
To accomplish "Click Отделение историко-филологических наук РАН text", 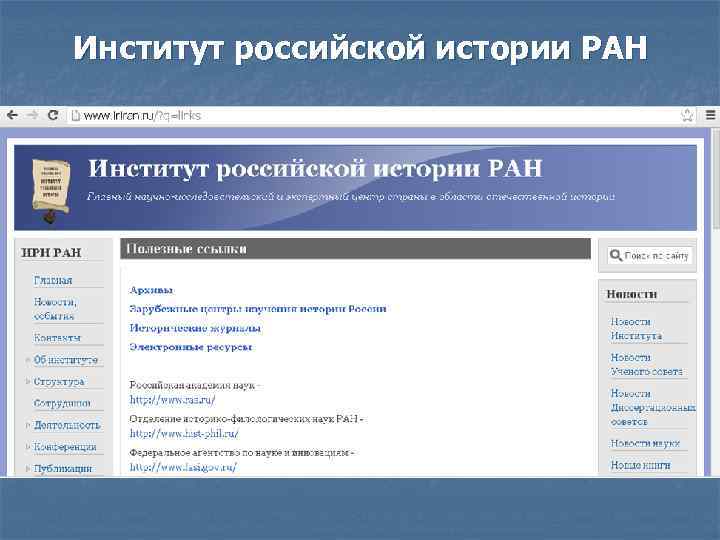I will tap(243, 419).
